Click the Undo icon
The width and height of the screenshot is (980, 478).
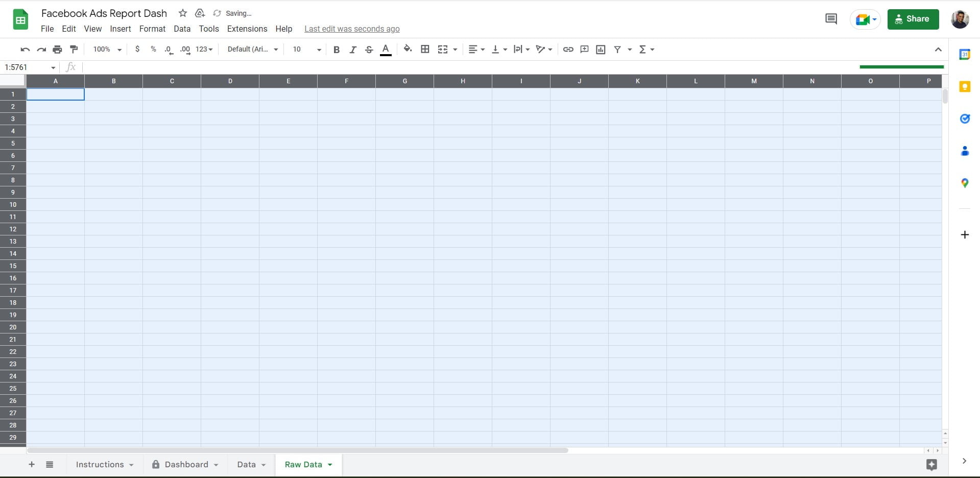tap(25, 50)
